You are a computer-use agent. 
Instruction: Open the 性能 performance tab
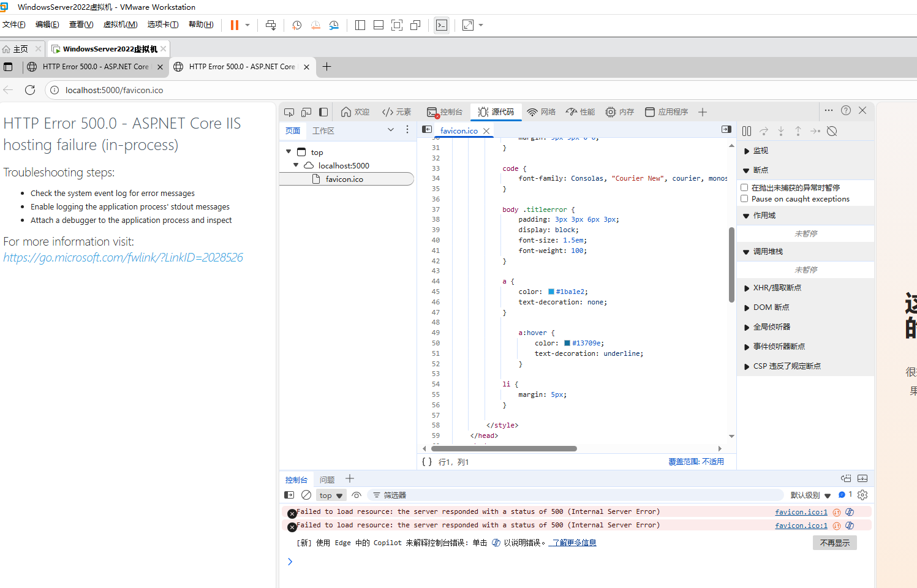coord(581,112)
